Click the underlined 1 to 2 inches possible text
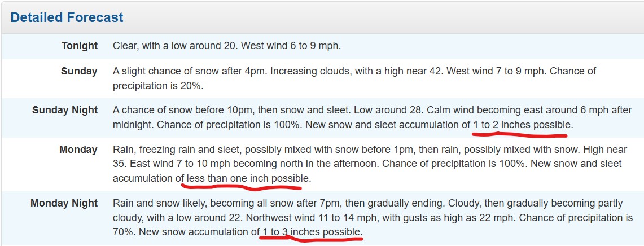The image size is (644, 246). 523,125
